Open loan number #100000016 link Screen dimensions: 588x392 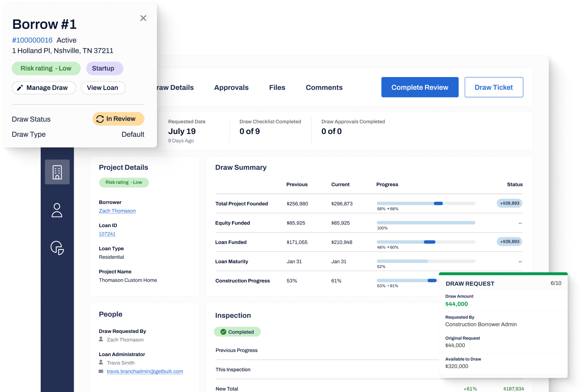32,40
